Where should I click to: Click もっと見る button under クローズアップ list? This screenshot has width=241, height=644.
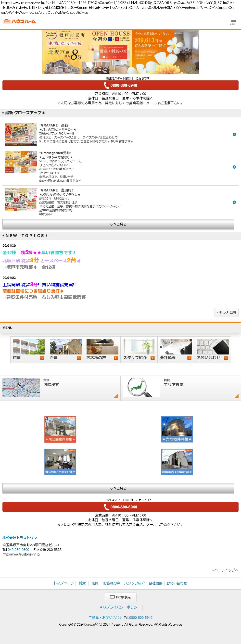[118, 224]
